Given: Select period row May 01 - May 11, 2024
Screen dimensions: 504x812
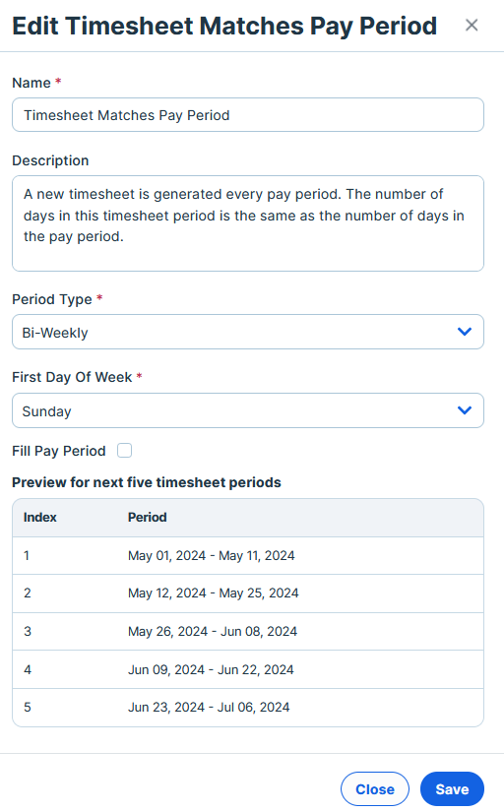Looking at the screenshot, I should pos(248,556).
